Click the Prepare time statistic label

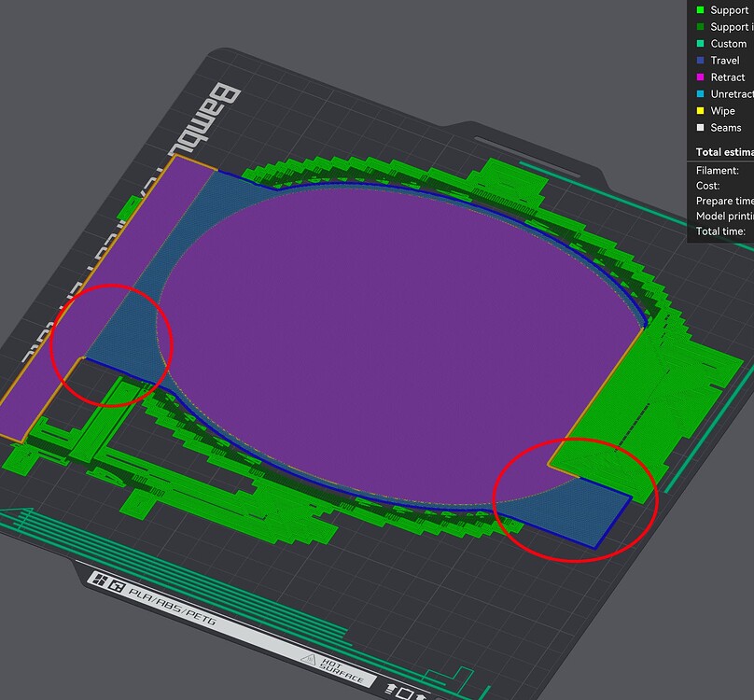point(725,201)
